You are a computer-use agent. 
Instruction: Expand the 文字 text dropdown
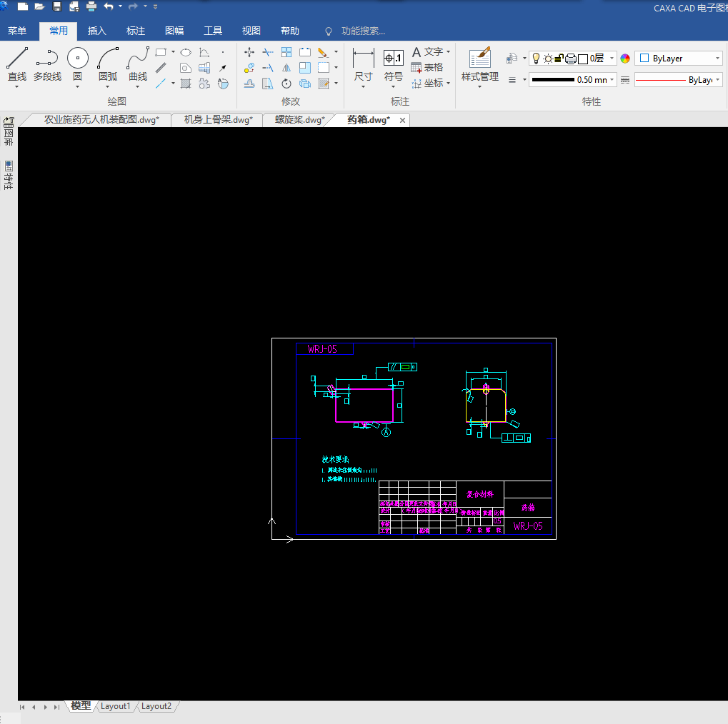(449, 51)
